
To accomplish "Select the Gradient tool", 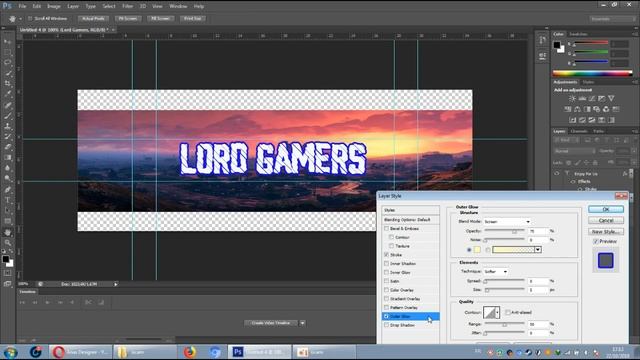I will [7, 158].
